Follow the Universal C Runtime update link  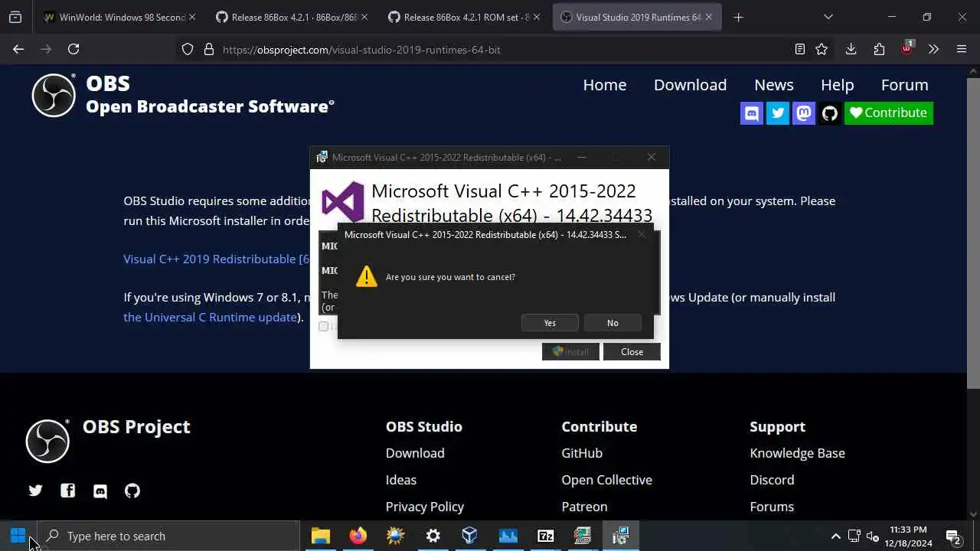211,318
